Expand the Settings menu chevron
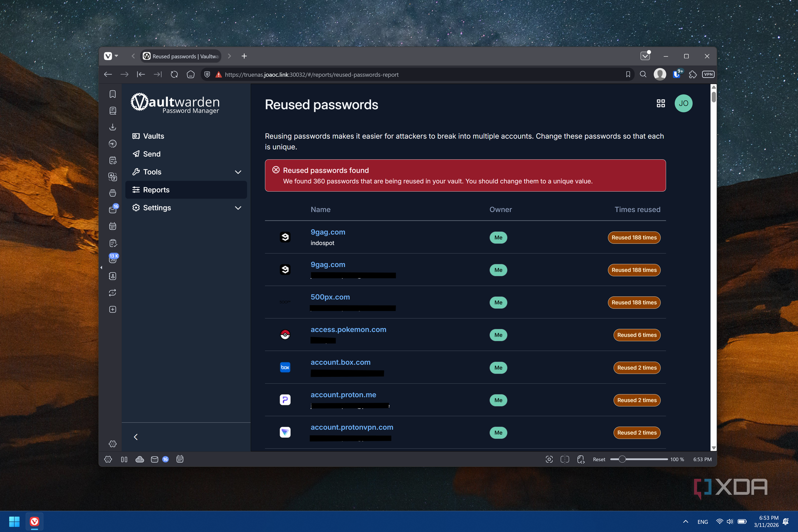Screen dimensions: 798x532 238,208
